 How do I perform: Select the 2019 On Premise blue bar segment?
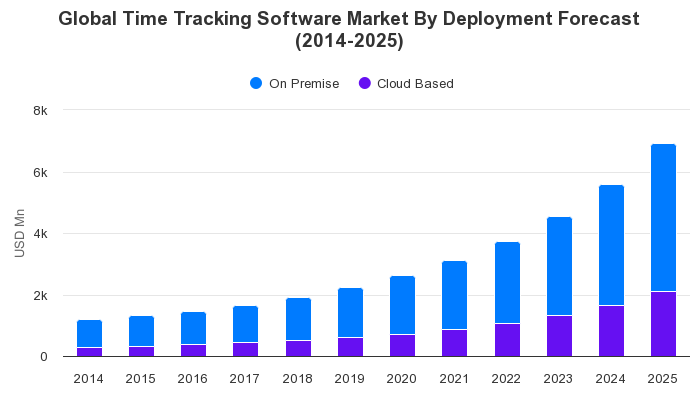350,312
